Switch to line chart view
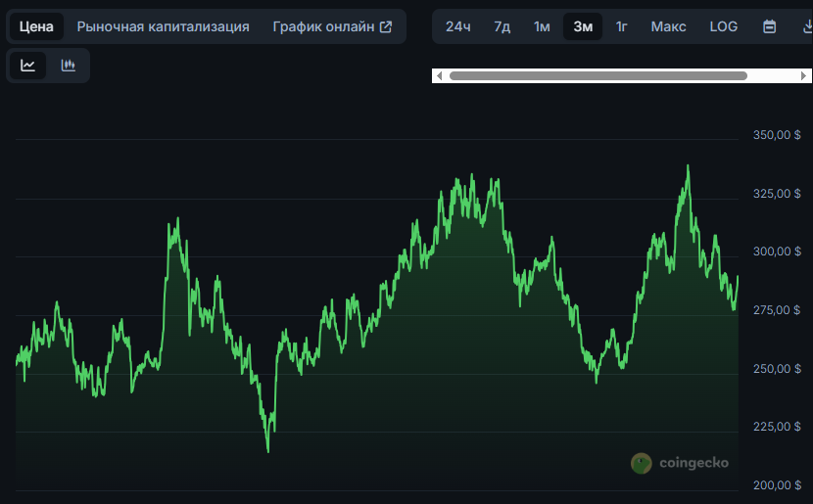813x504 pixels. pyautogui.click(x=28, y=66)
